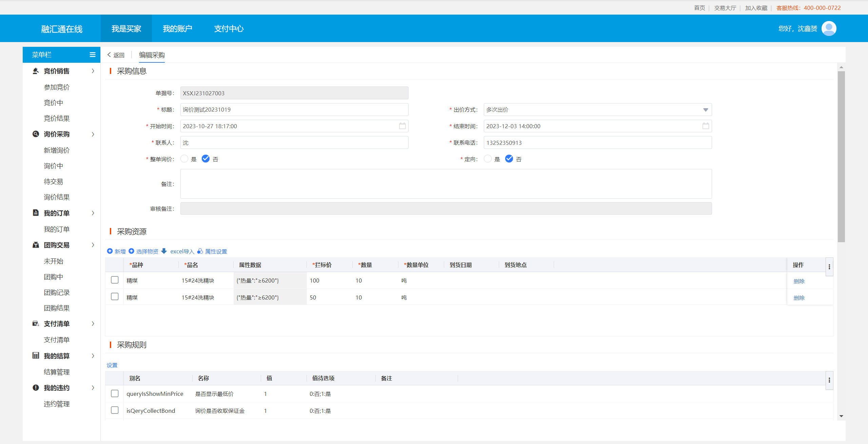The width and height of the screenshot is (868, 444).
Task: Open the 支付中心 top tab
Action: coord(229,28)
